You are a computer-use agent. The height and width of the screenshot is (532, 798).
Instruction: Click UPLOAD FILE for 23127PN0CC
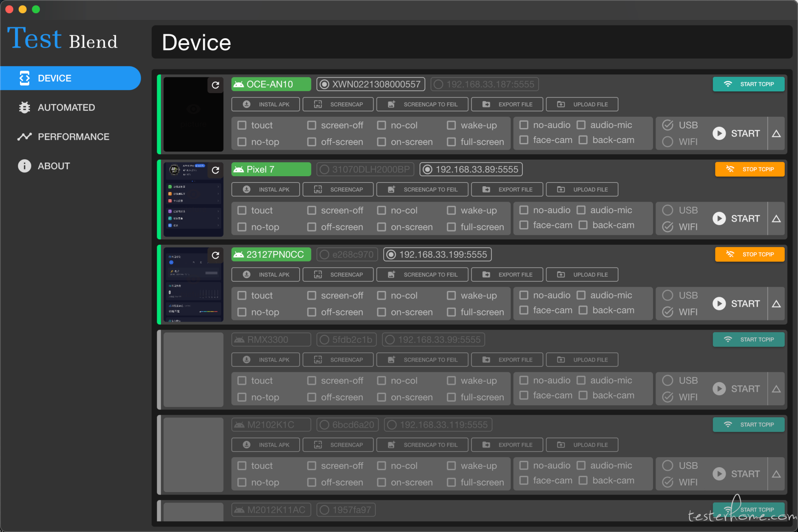(x=582, y=275)
